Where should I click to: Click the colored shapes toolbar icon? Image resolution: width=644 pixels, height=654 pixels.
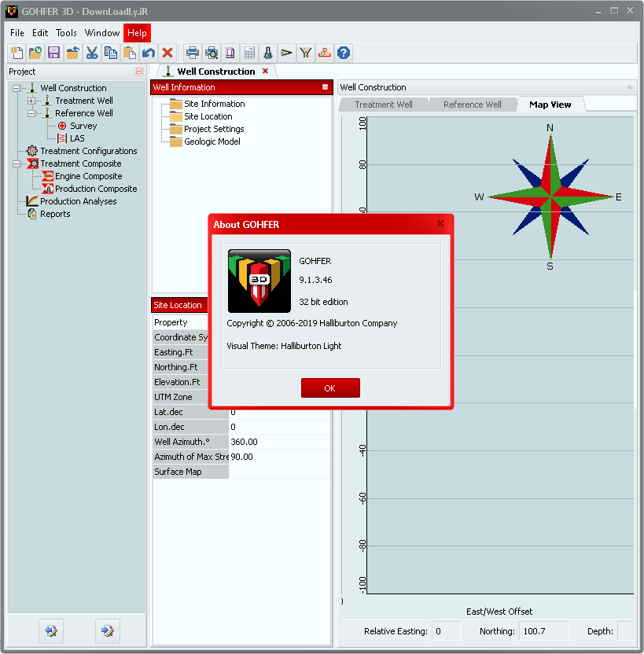click(325, 53)
